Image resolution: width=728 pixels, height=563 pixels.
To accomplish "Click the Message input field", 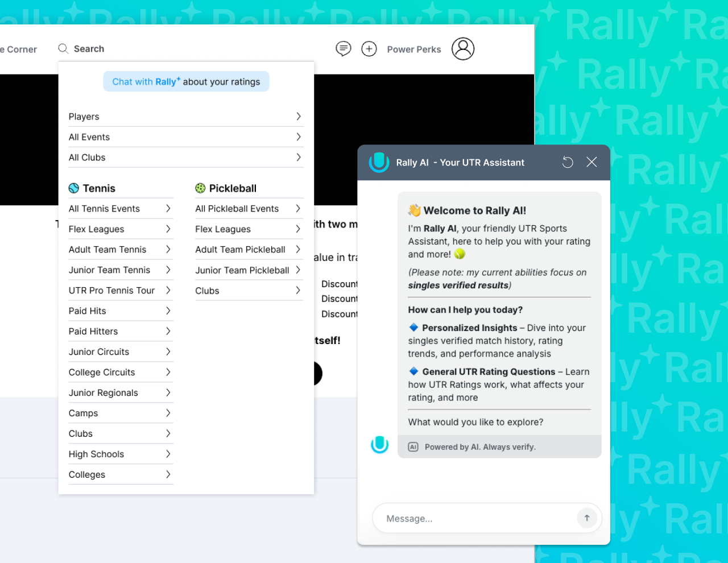I will 475,519.
